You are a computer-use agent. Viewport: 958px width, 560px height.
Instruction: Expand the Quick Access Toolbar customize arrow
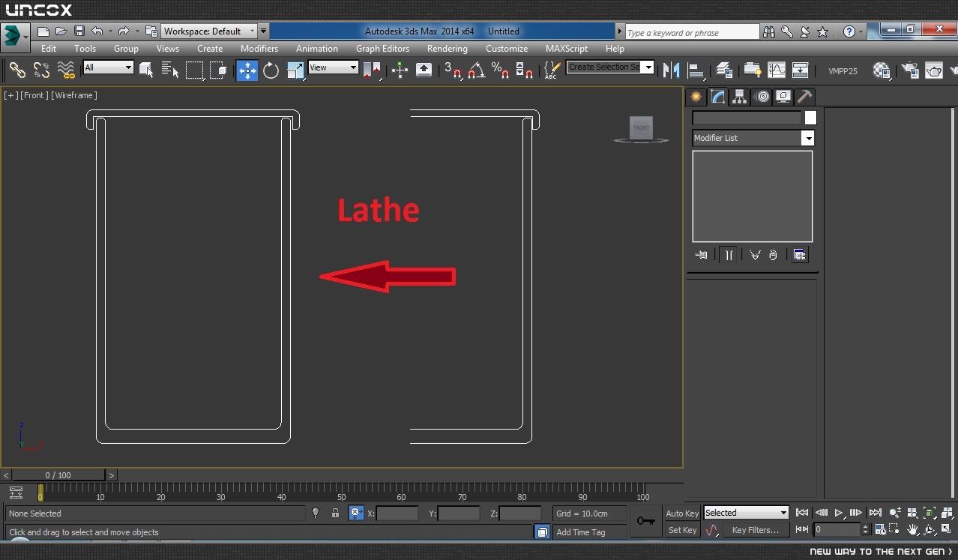263,31
